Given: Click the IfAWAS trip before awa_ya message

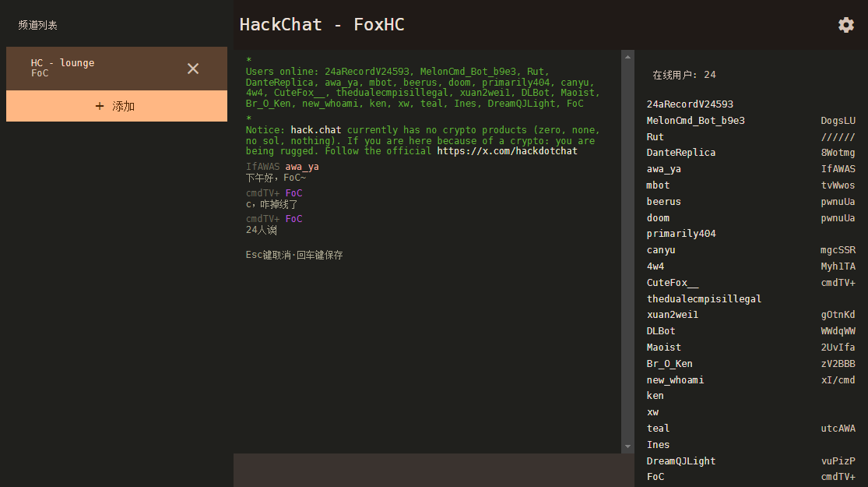Looking at the screenshot, I should coord(263,166).
